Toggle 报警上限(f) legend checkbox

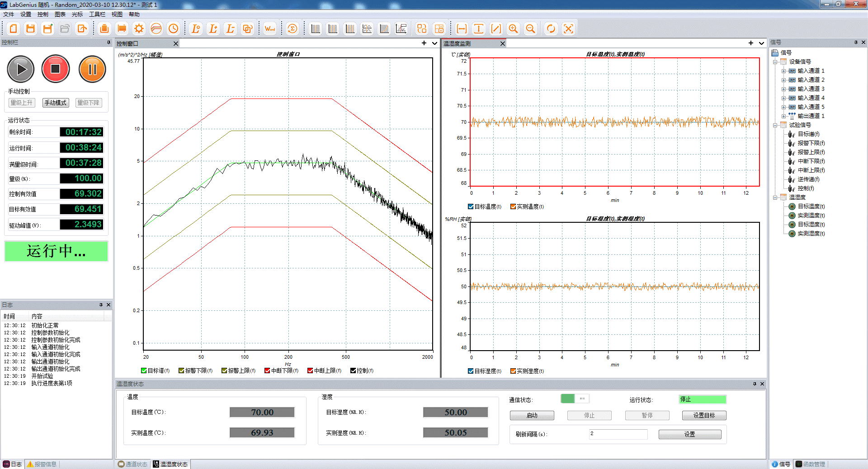click(224, 371)
